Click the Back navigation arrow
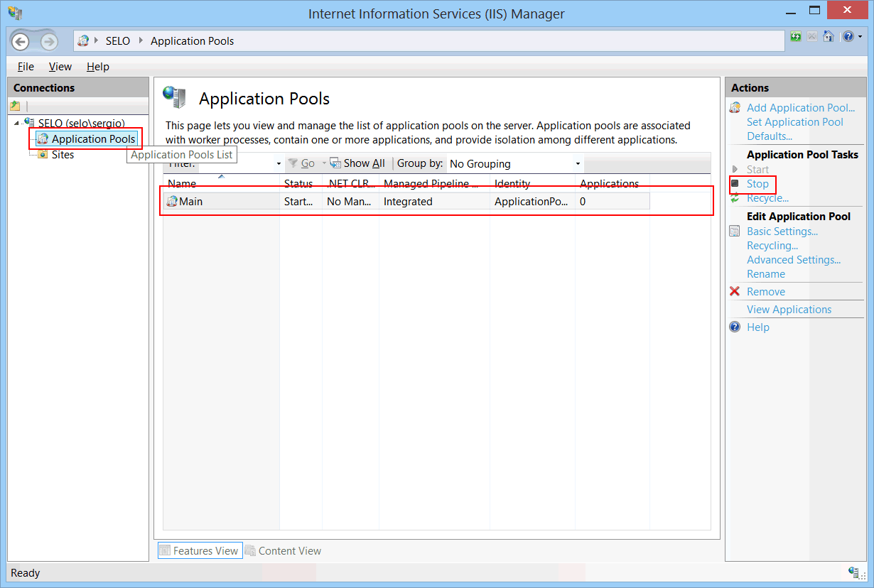 click(21, 41)
